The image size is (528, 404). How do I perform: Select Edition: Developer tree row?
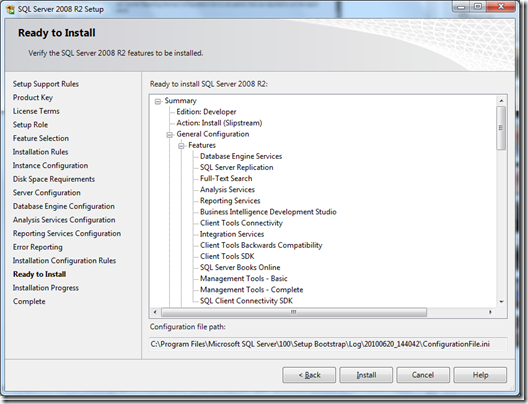coord(206,112)
